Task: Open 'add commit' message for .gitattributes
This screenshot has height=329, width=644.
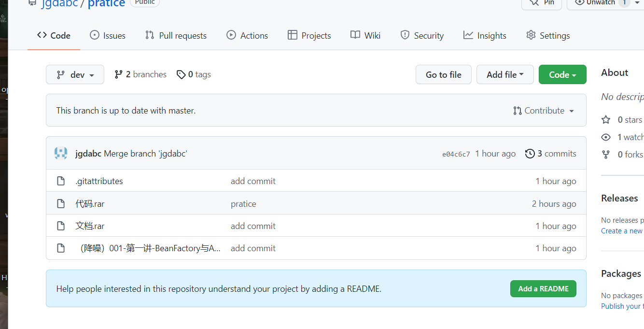Action: click(x=253, y=181)
